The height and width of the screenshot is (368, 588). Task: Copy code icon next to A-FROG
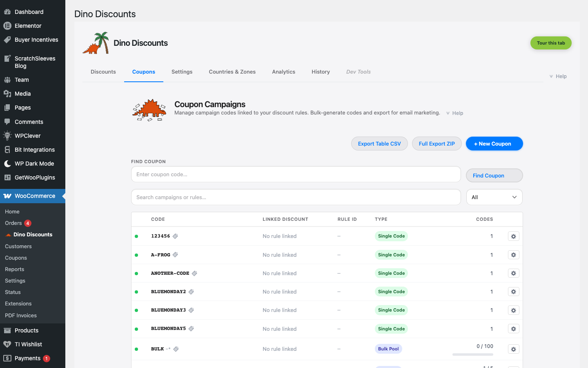pos(175,255)
